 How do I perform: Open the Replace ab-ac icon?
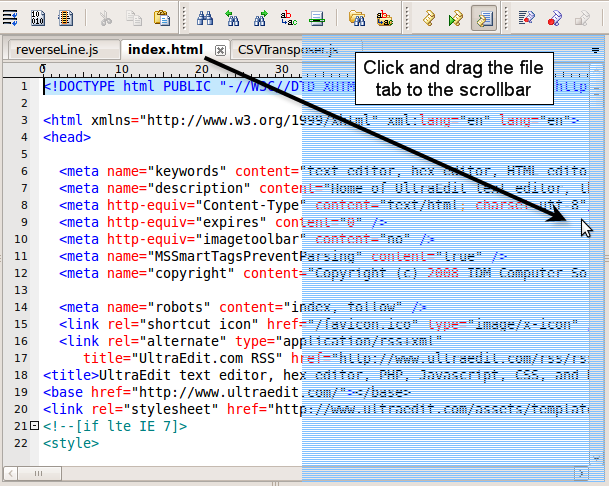(289, 18)
